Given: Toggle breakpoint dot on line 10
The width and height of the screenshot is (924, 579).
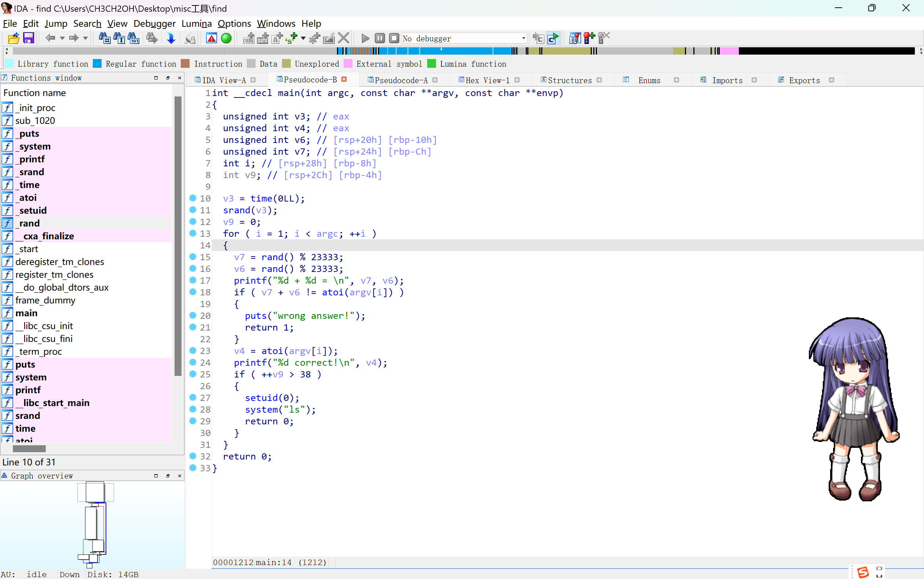Looking at the screenshot, I should (x=193, y=198).
